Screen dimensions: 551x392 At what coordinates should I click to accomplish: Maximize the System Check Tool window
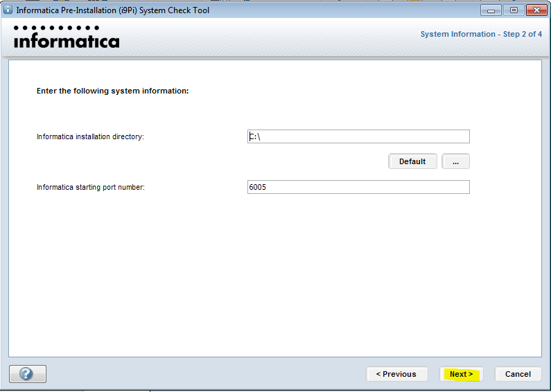pos(514,10)
